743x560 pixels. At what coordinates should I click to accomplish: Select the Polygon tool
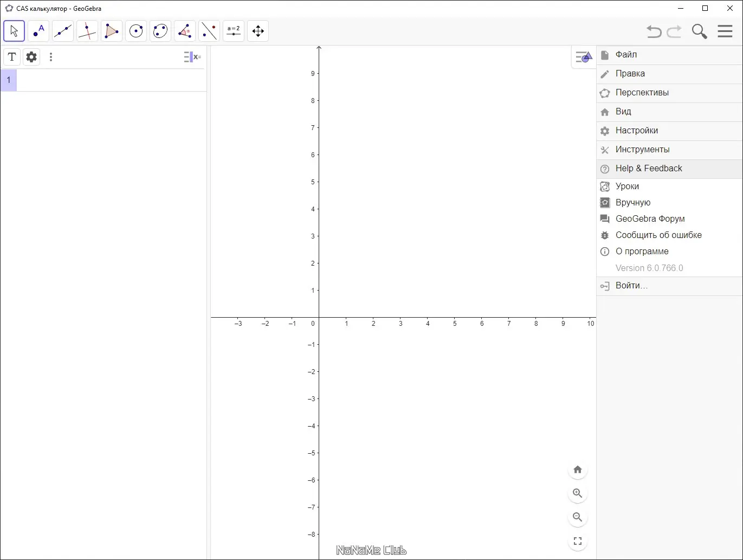112,31
